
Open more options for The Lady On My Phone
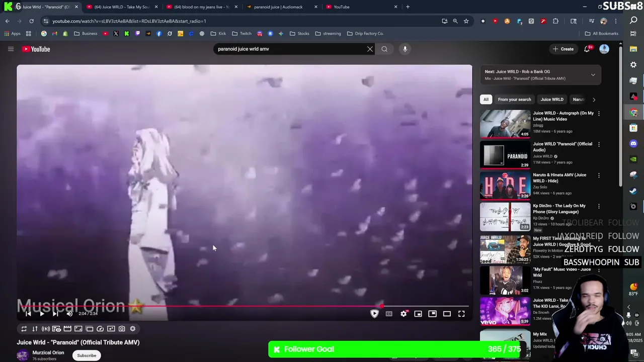tap(599, 207)
